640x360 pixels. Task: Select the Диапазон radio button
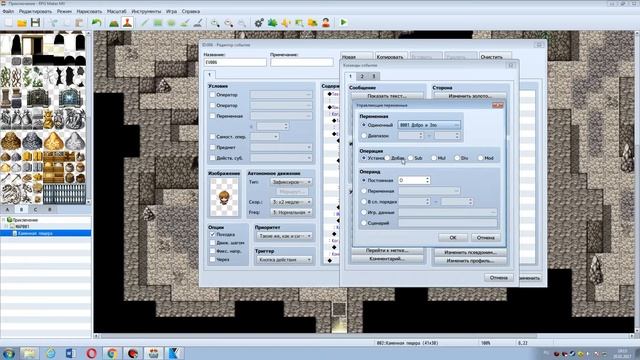click(x=364, y=136)
